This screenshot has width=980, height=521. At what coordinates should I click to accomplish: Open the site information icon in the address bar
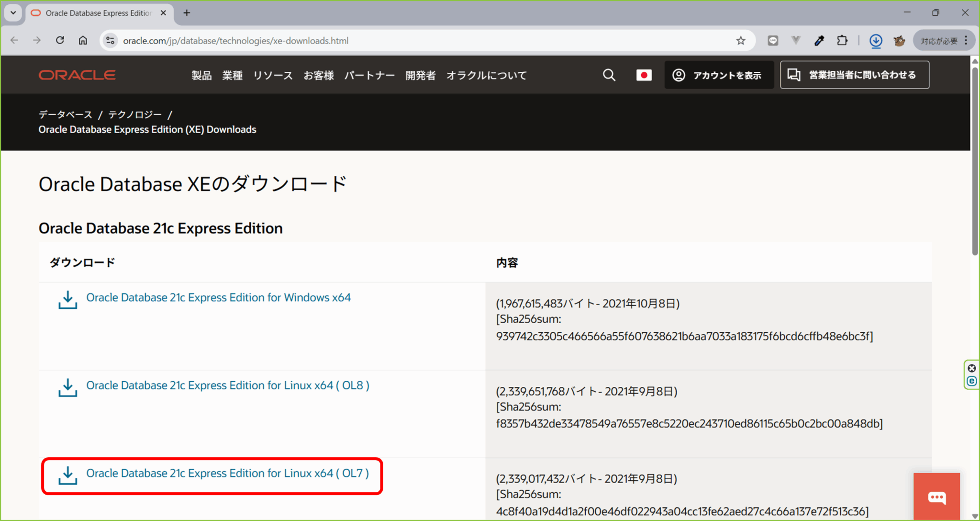(110, 40)
